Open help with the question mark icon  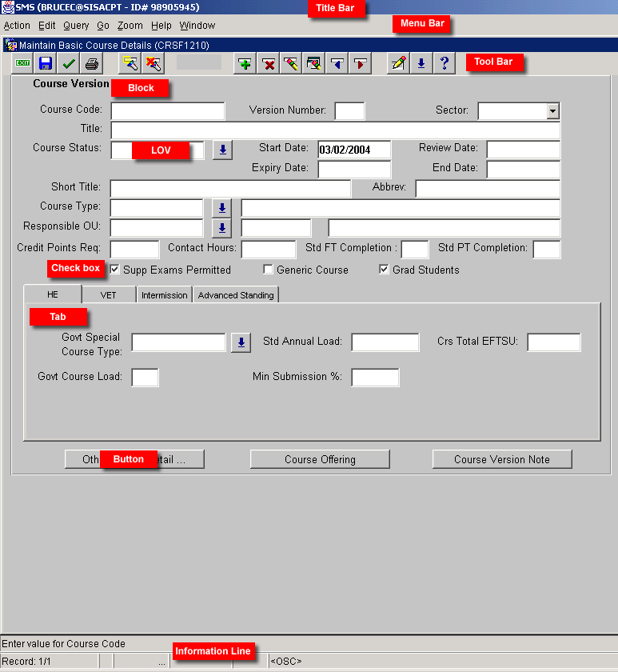(x=445, y=63)
